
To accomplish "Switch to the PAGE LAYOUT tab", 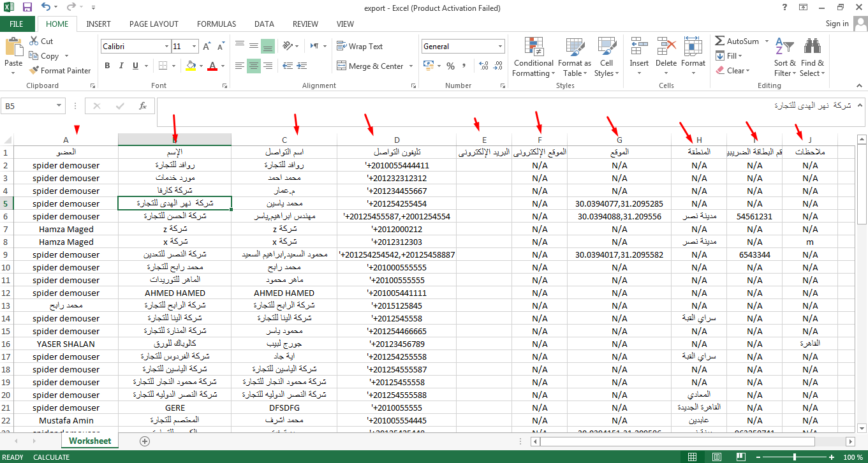I will (x=154, y=24).
